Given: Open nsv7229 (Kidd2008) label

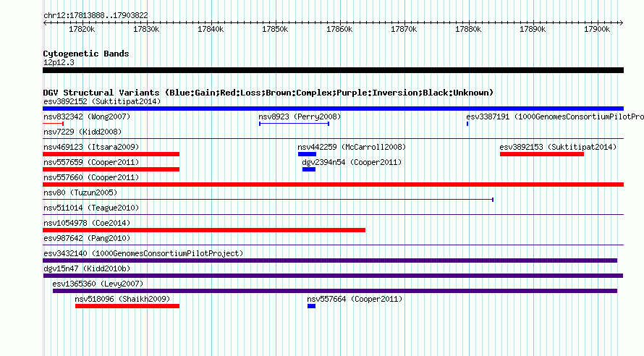Looking at the screenshot, I should coord(82,132).
